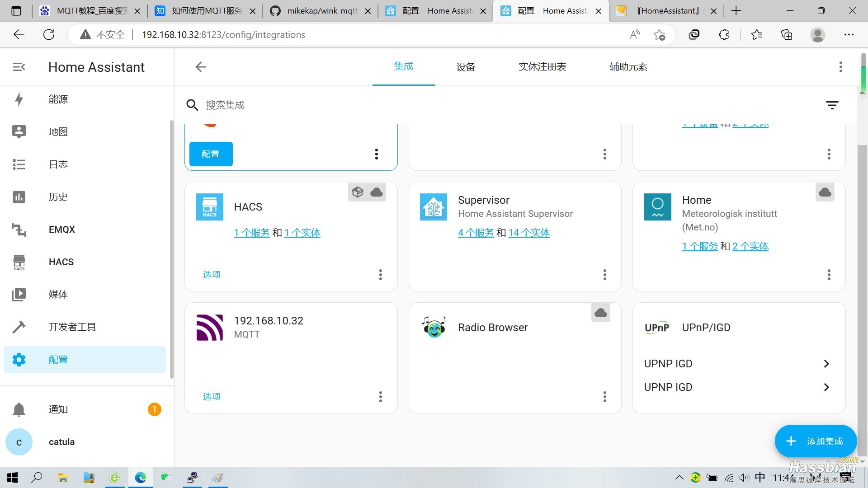Collapse the Home Assistant sidebar menu

[x=19, y=67]
